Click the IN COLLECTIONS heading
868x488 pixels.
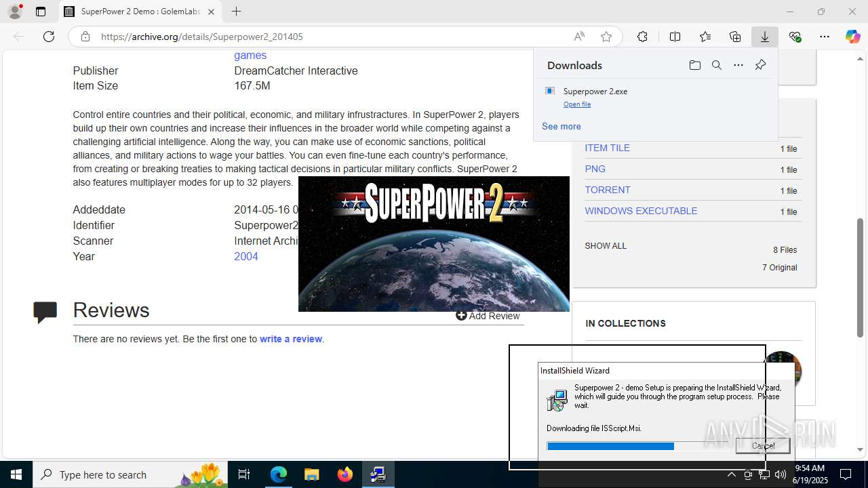(625, 323)
